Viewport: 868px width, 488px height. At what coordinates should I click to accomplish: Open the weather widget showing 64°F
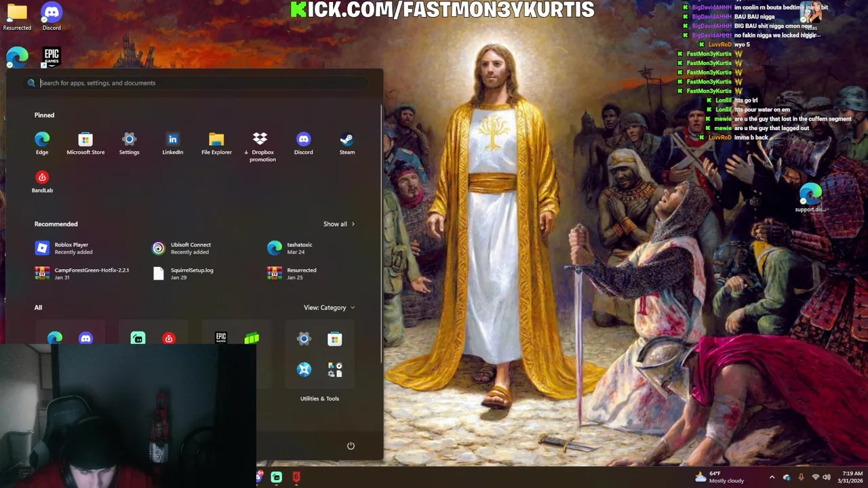point(719,477)
